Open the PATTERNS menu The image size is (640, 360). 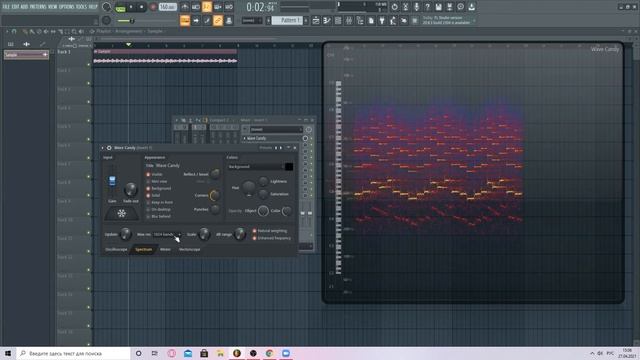pos(38,7)
